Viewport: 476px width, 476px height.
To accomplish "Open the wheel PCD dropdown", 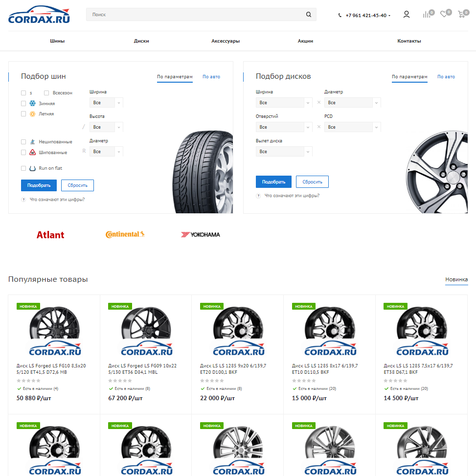I will pyautogui.click(x=352, y=127).
